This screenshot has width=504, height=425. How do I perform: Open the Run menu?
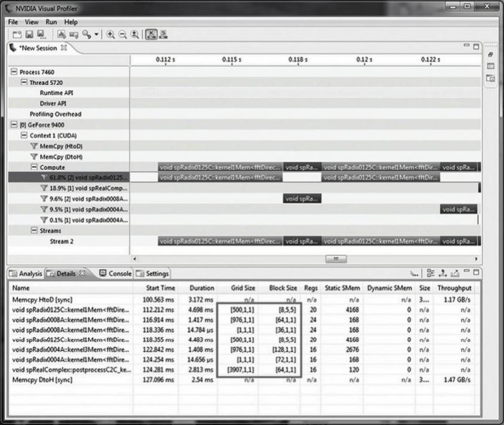click(x=51, y=22)
